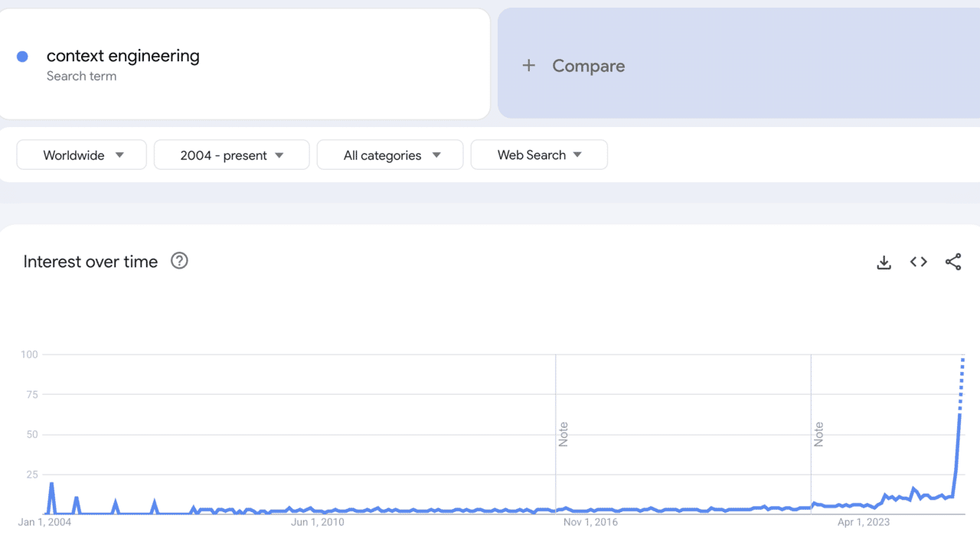Click the Compare text to add term
Screen dimensions: 980x545
click(588, 66)
